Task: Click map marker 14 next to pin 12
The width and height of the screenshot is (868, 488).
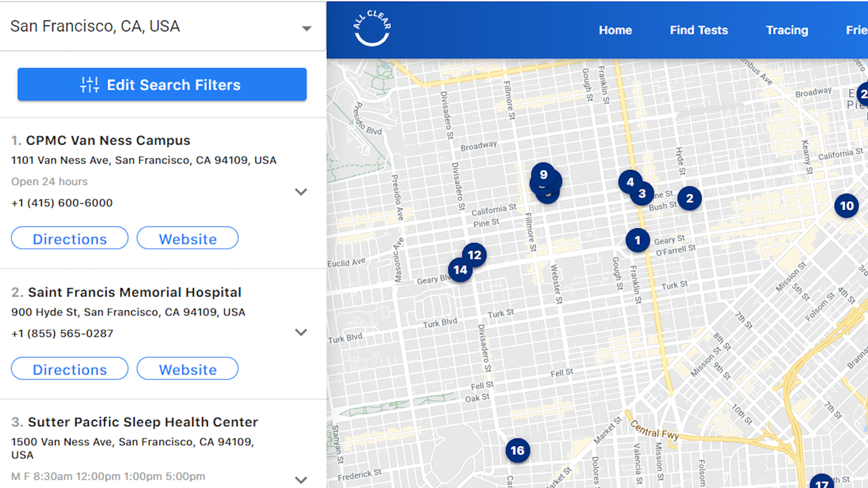Action: [x=460, y=270]
